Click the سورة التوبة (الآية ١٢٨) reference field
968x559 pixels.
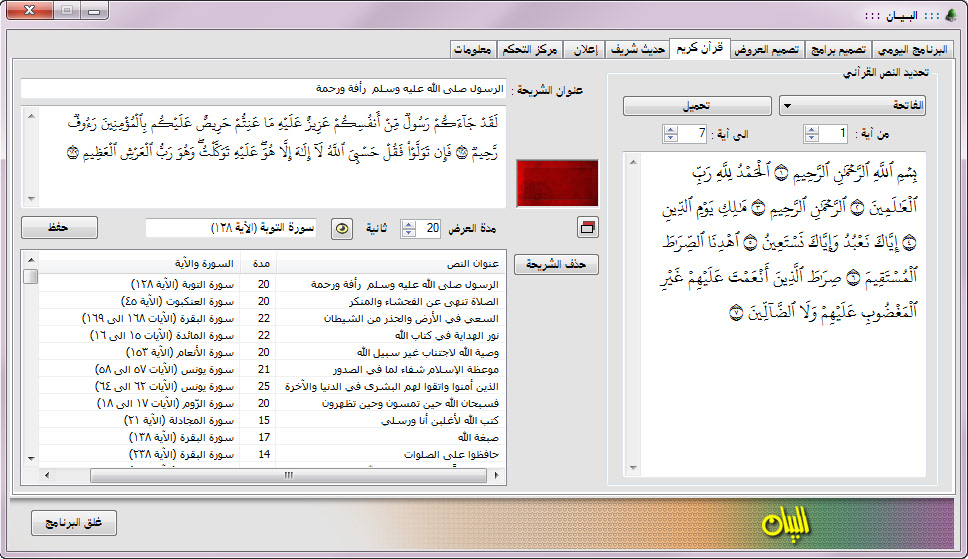coord(231,228)
